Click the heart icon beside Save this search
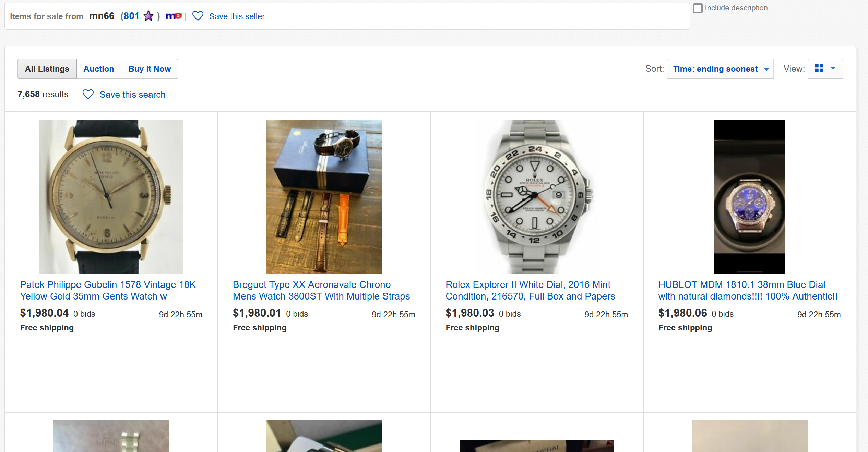Viewport: 868px width, 452px height. (x=88, y=94)
